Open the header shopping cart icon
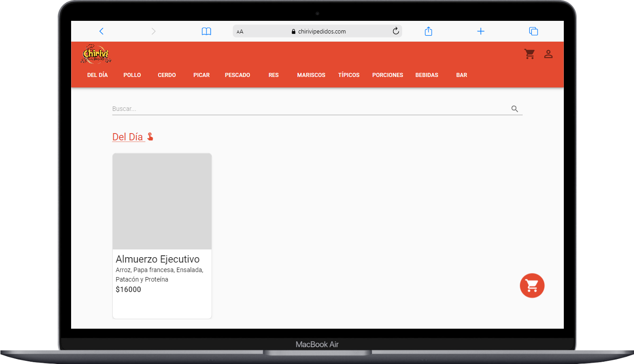 [529, 54]
